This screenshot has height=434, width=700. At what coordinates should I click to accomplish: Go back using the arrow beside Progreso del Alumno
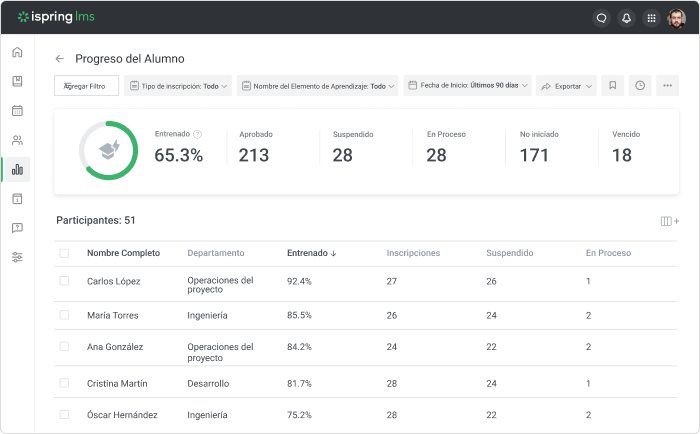[x=60, y=59]
